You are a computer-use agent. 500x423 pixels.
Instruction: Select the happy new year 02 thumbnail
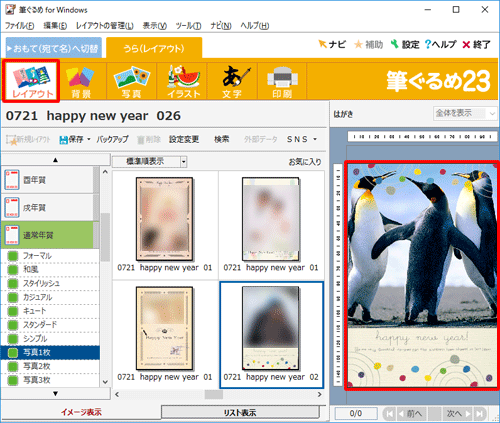[271, 335]
